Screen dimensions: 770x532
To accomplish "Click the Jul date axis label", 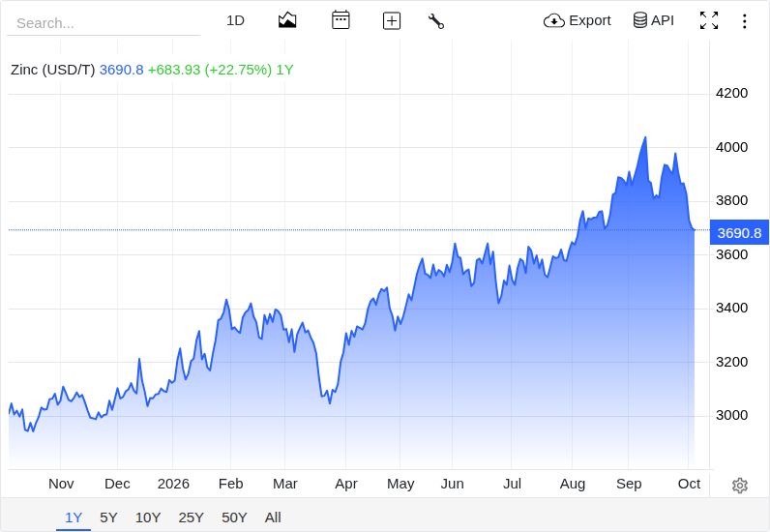I will pyautogui.click(x=512, y=484).
